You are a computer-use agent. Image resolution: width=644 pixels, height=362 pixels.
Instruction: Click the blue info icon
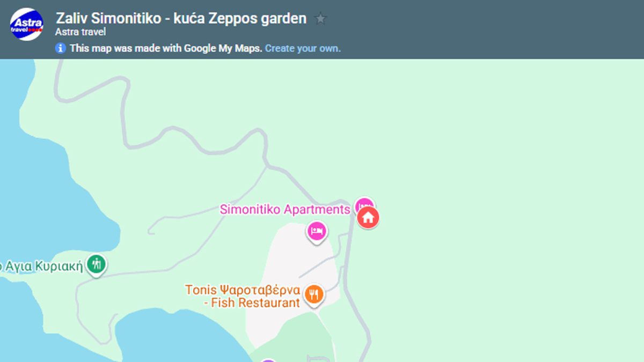coord(61,48)
